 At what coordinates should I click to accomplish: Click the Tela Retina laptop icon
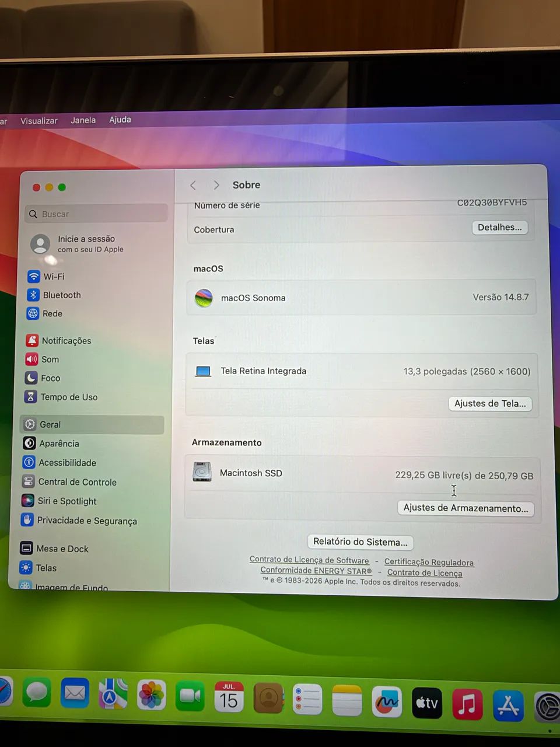pos(203,371)
